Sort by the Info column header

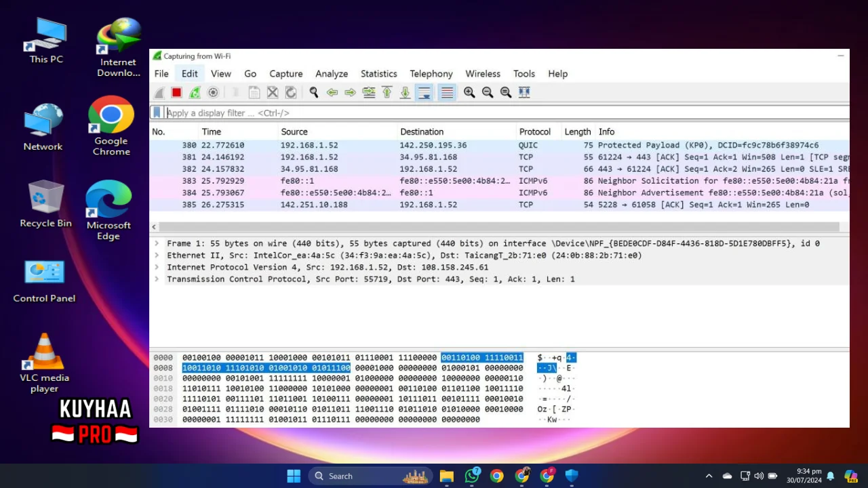coord(722,131)
